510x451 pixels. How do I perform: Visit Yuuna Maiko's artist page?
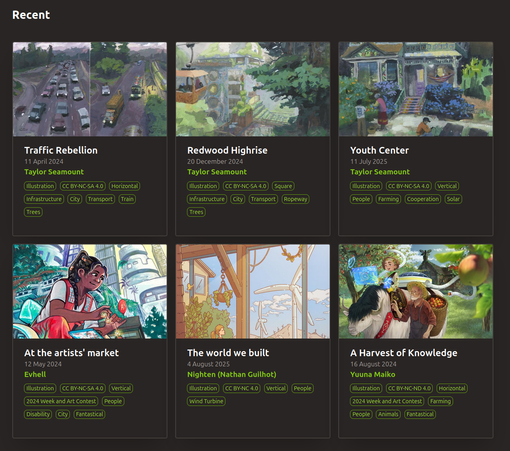click(373, 374)
